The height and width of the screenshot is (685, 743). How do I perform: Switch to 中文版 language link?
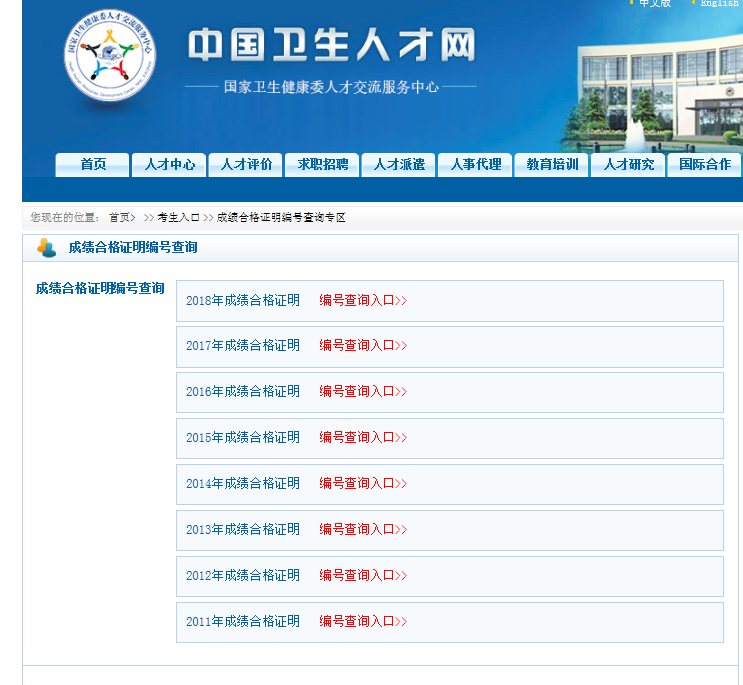tap(655, 3)
